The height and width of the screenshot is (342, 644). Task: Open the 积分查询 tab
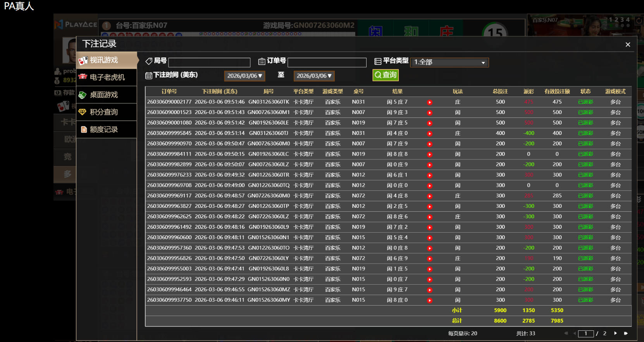tap(107, 112)
